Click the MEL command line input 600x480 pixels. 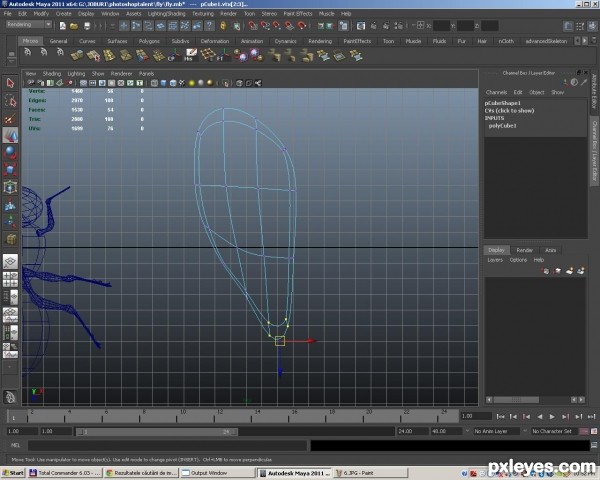(x=167, y=445)
